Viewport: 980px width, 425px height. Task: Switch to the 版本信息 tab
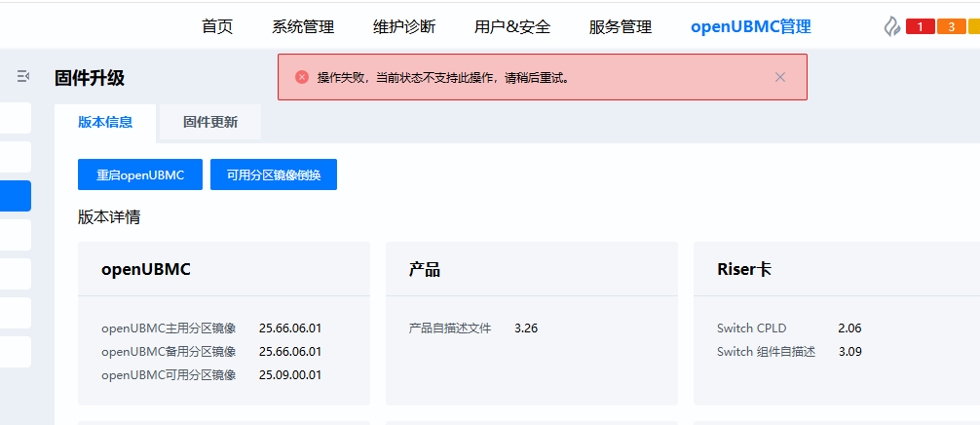coord(105,123)
